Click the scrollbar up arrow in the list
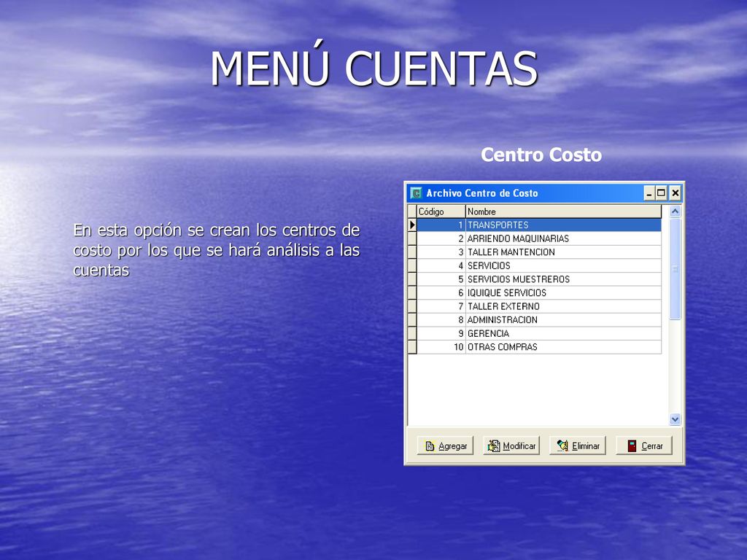 pos(675,211)
